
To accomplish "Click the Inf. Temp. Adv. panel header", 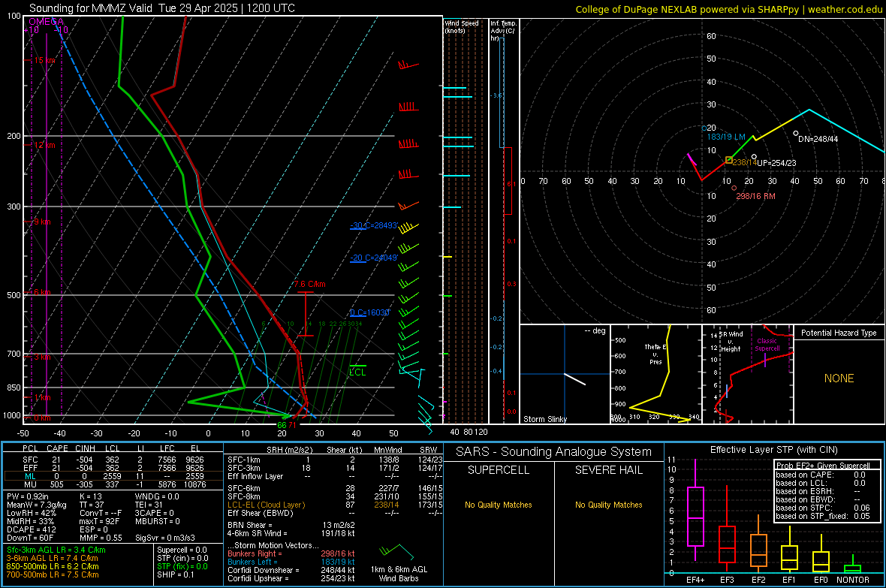I will 503,31.
